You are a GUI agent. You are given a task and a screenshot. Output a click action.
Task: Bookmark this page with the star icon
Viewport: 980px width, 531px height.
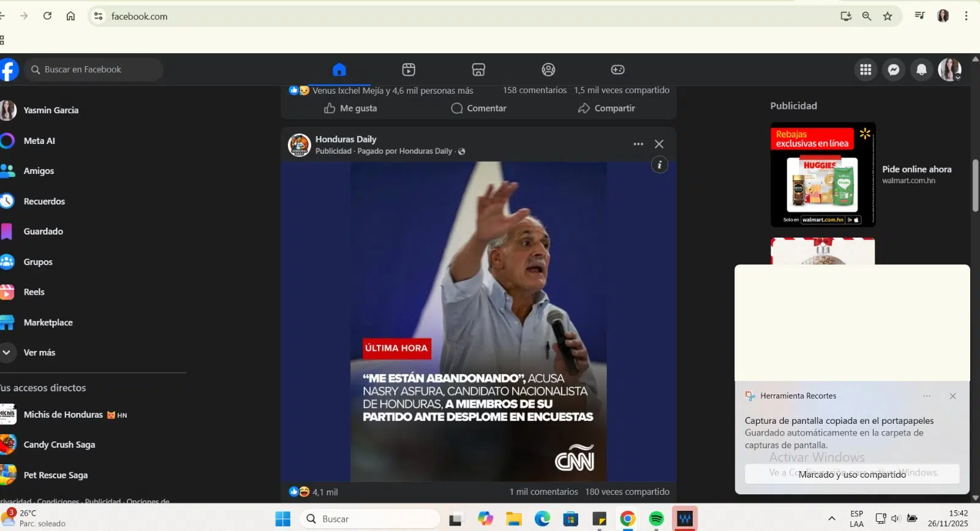pos(888,17)
